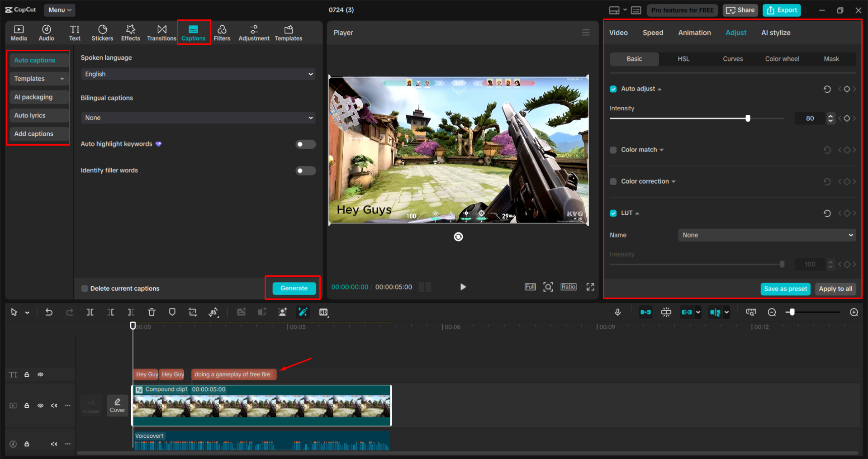Open the Transitions panel

[161, 33]
